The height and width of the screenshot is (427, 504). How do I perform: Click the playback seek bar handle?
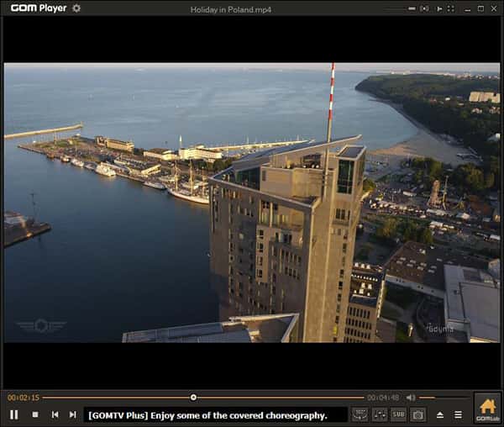click(193, 398)
